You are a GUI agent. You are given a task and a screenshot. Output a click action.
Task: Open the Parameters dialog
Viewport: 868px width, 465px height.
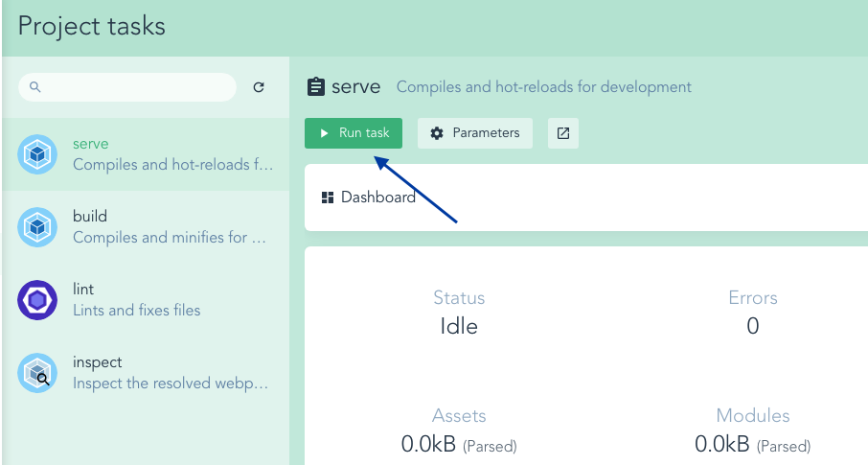pos(475,133)
